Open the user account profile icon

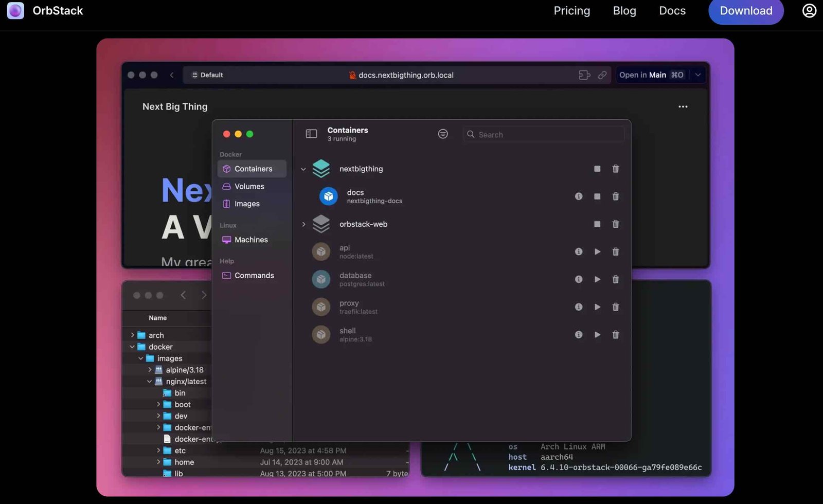point(809,11)
